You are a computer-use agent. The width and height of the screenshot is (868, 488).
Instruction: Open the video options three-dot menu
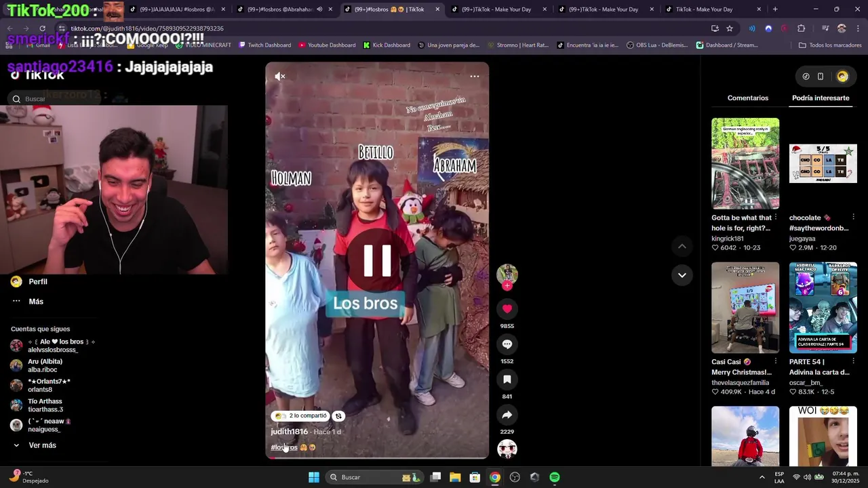[x=475, y=76]
